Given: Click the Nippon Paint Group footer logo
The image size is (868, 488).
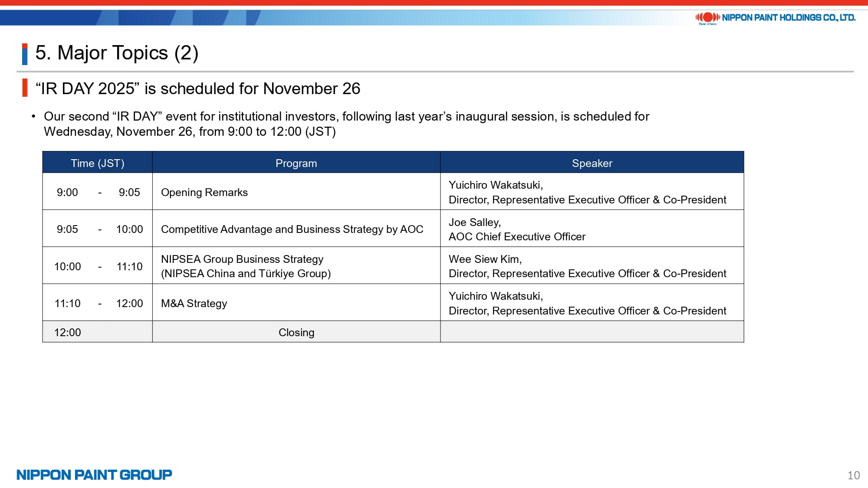Looking at the screenshot, I should 94,475.
